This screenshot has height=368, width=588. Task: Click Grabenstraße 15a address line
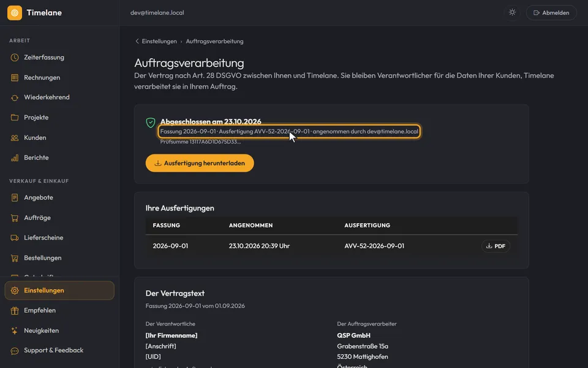pos(362,346)
